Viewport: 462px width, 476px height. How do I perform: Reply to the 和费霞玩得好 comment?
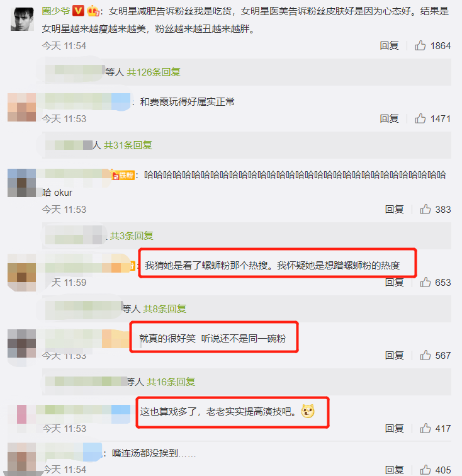pos(389,118)
